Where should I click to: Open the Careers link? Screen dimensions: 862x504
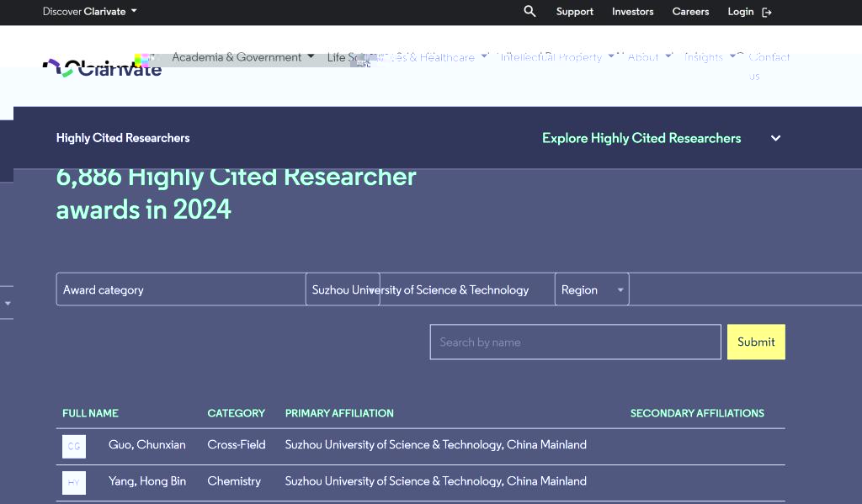690,12
